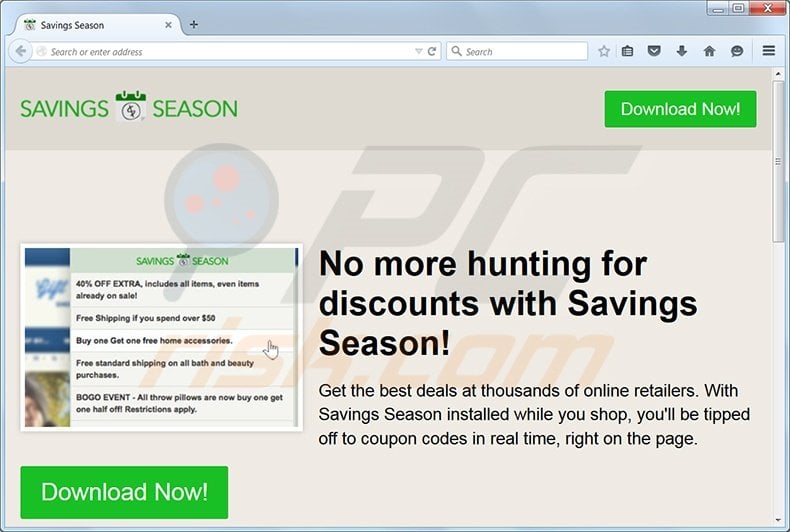Reload the page with the refresh icon

(x=432, y=51)
